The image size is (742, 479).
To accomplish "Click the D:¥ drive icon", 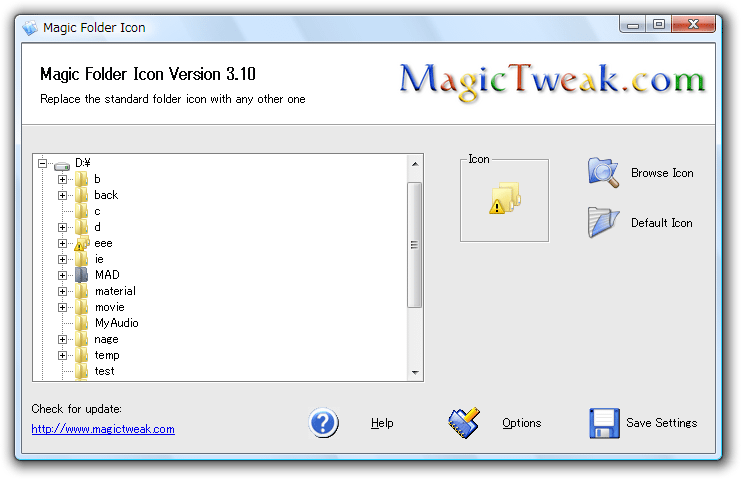I will [62, 165].
